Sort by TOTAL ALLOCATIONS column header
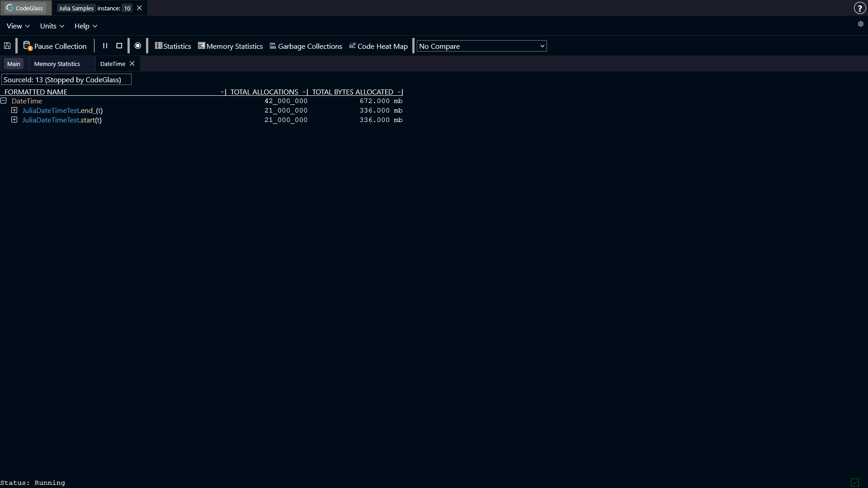Screen dimensions: 868x488 click(264, 92)
